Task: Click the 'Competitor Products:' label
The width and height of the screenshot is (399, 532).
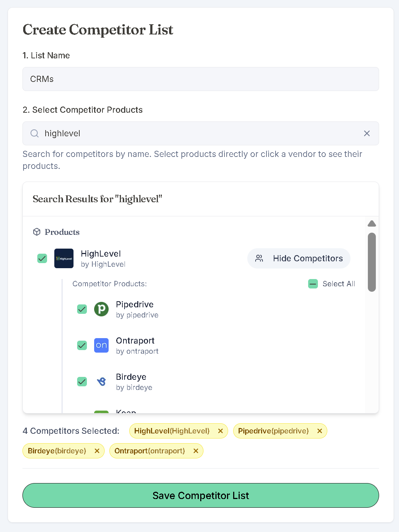Action: coord(110,284)
